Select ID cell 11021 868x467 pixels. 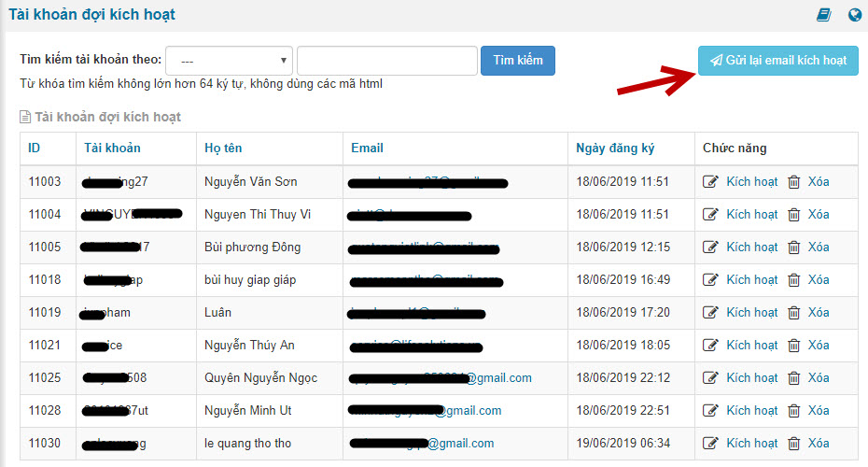(x=44, y=346)
